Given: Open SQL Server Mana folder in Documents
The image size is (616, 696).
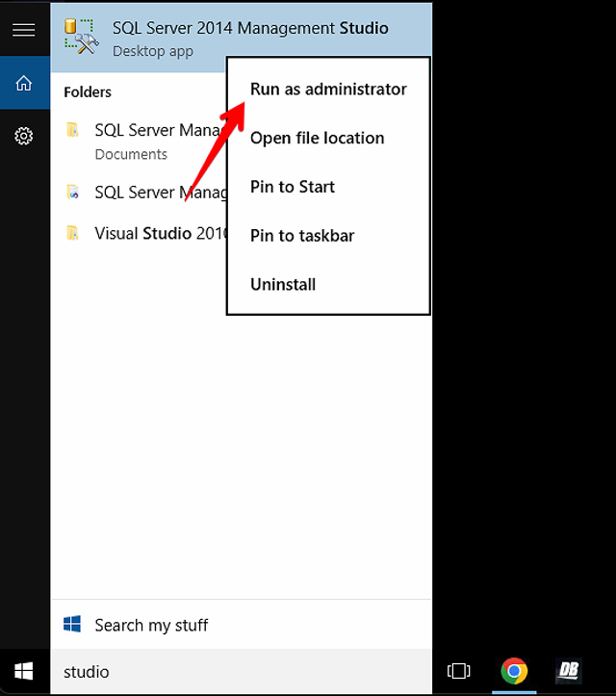Looking at the screenshot, I should click(139, 142).
